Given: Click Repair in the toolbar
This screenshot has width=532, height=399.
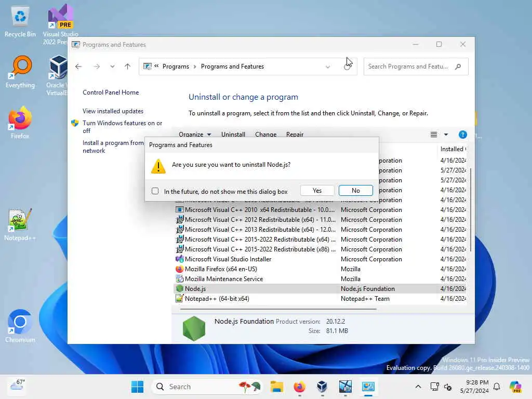Looking at the screenshot, I should [295, 135].
